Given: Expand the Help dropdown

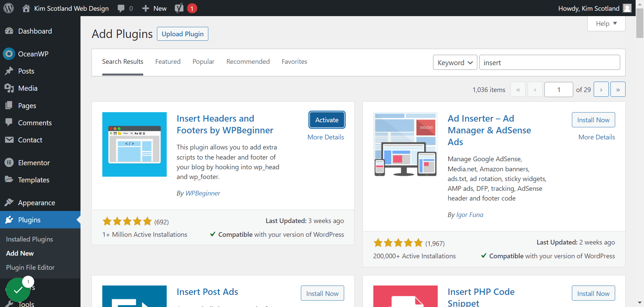Looking at the screenshot, I should pos(606,24).
